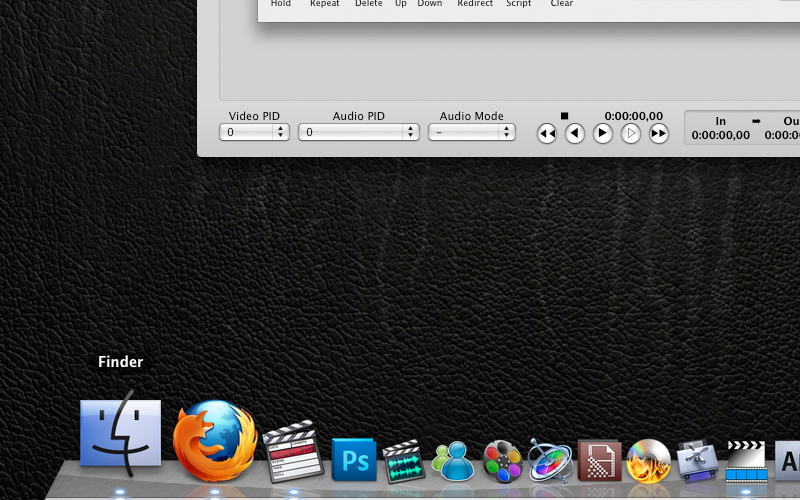Launch Color app with colored wheel icon

(x=503, y=461)
